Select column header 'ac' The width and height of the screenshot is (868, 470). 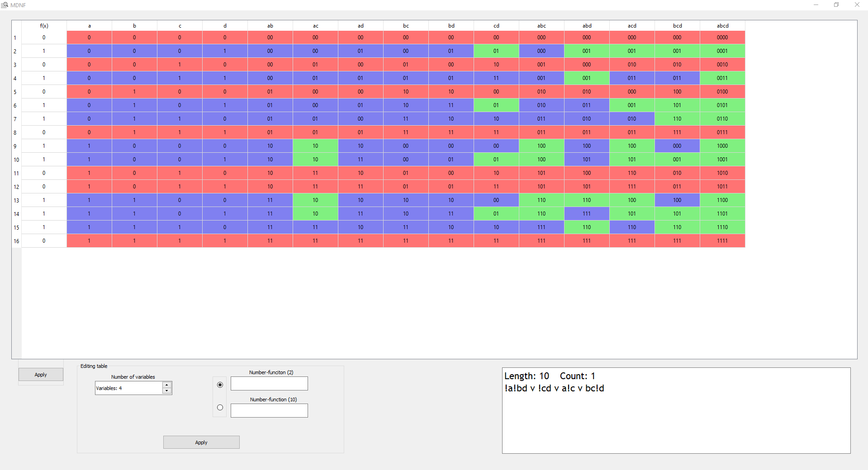pos(315,26)
